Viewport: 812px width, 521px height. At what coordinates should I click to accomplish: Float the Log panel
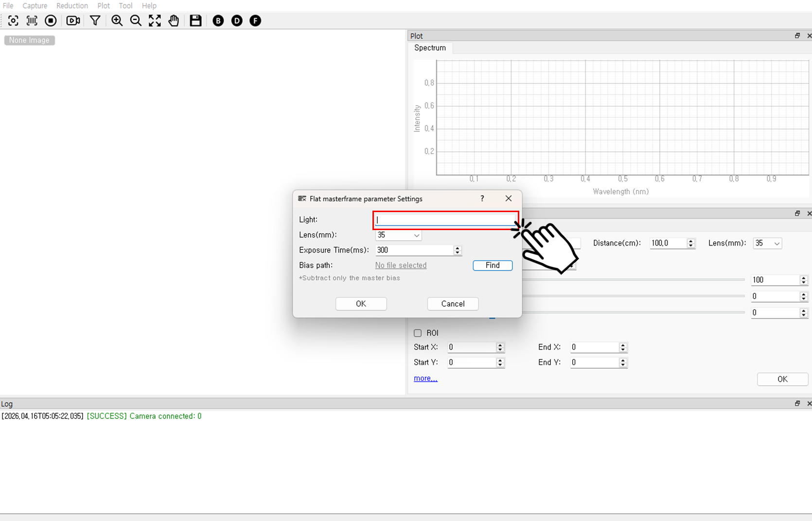pos(797,403)
